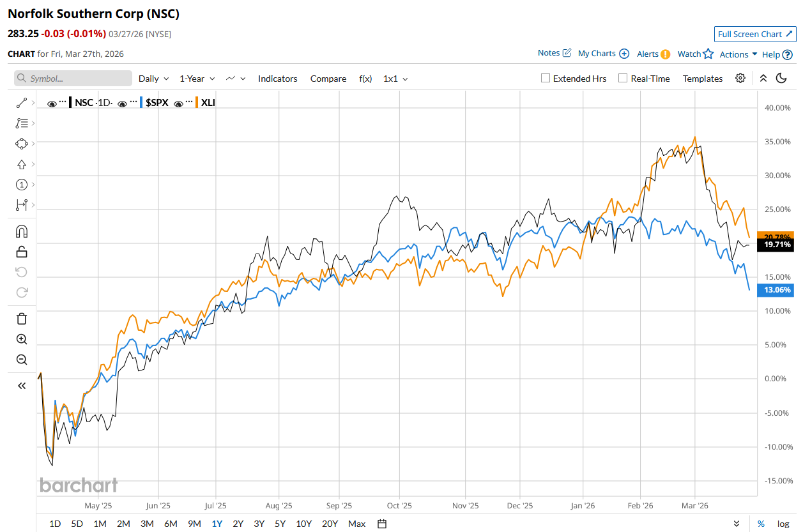The width and height of the screenshot is (803, 532).
Task: Click the orange XLI color bar
Action: click(x=197, y=102)
